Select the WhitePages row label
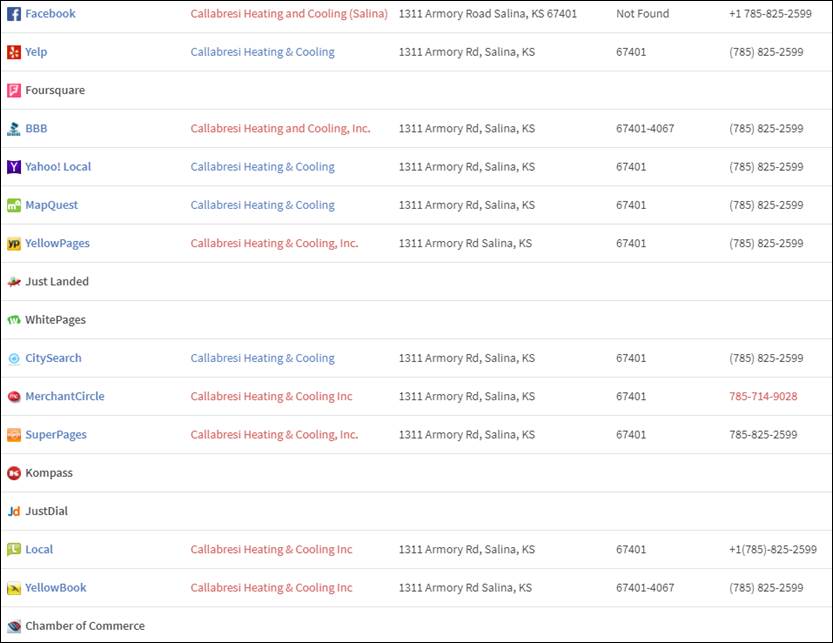The image size is (833, 643). click(55, 320)
